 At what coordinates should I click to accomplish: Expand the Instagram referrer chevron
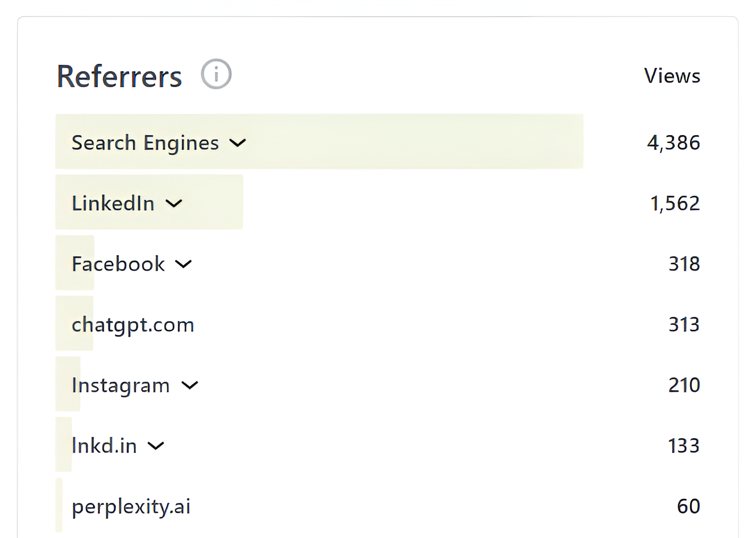pos(190,385)
